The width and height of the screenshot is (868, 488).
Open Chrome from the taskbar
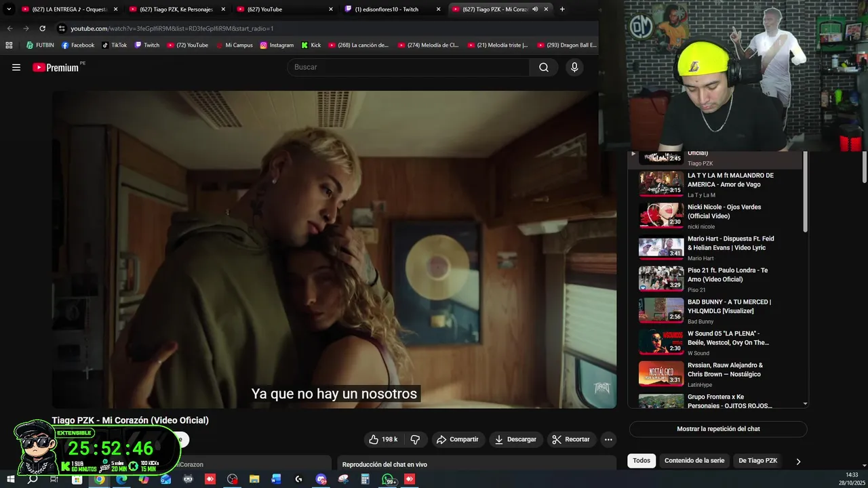(99, 479)
